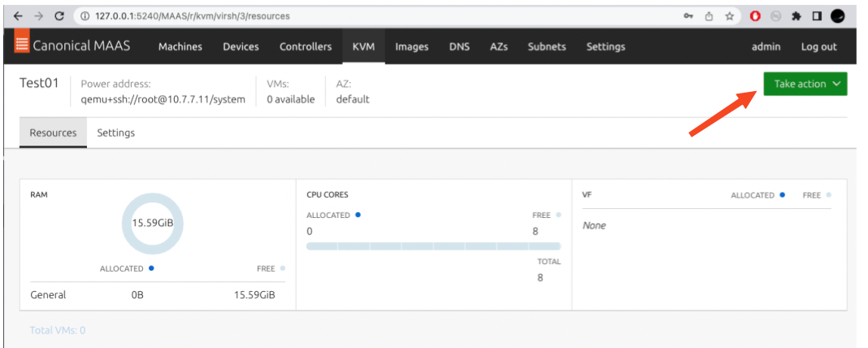This screenshot has width=868, height=348.
Task: Open the browser profile avatar
Action: pos(838,15)
